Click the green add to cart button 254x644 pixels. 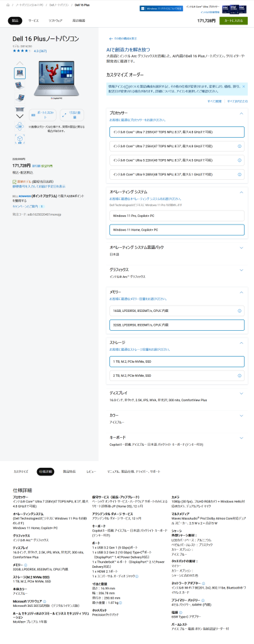[x=233, y=21]
